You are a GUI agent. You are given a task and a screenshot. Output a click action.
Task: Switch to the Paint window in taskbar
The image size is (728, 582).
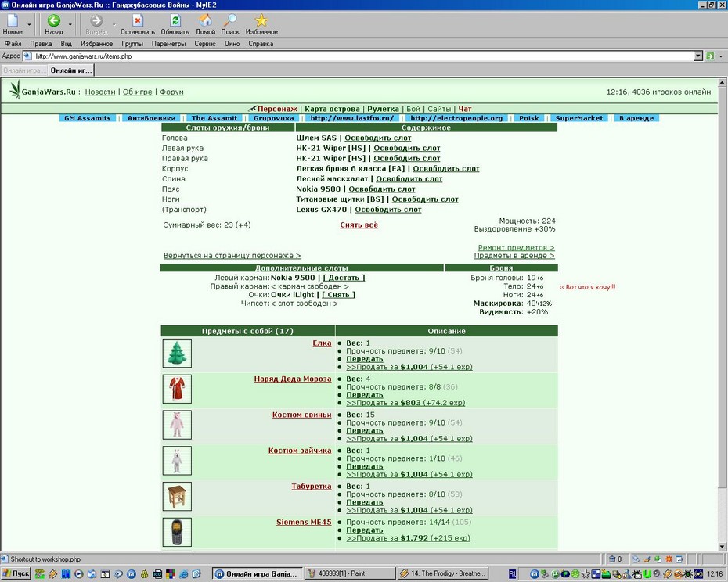(350, 573)
